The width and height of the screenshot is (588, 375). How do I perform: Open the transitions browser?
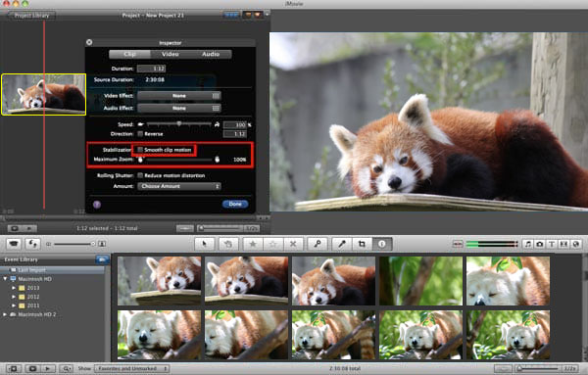(563, 244)
